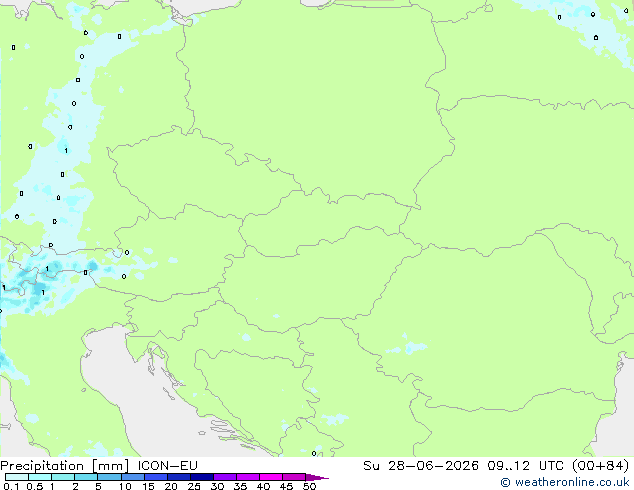Click the 15–20 mm legend swatch
This screenshot has width=634, height=490.
[155, 477]
